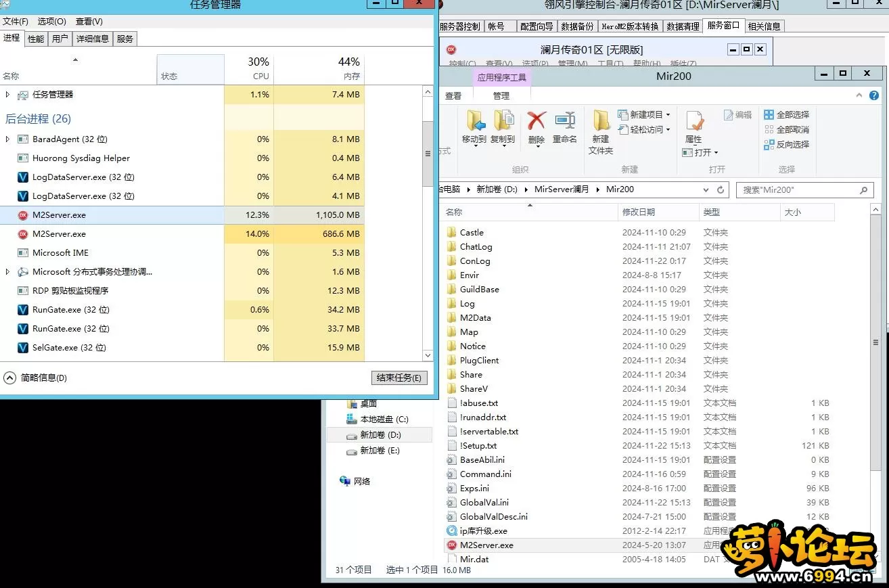Click the 重命名 (Rename) icon in the ribbon
This screenshot has height=588, width=889.
564,121
